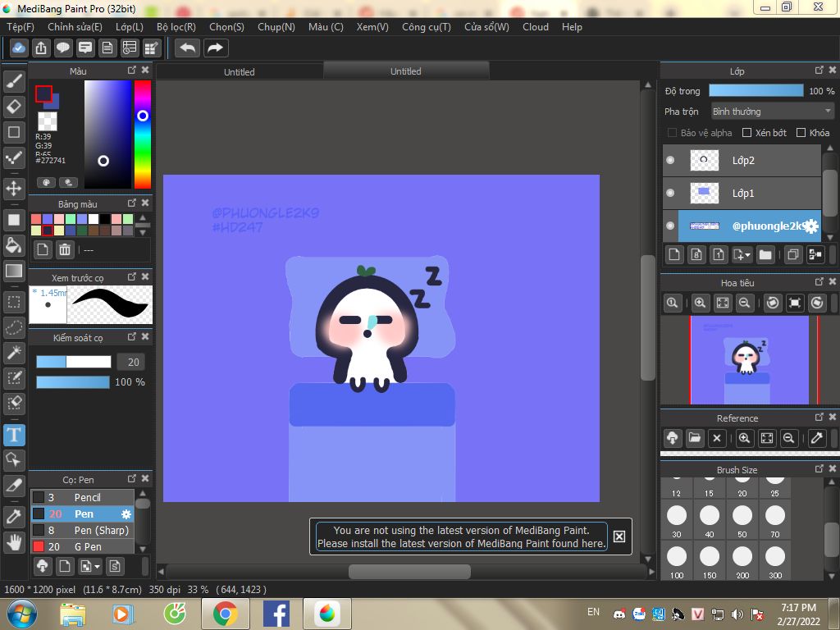Click the Độ trong opacity slider
This screenshot has width=840, height=630.
click(x=756, y=90)
